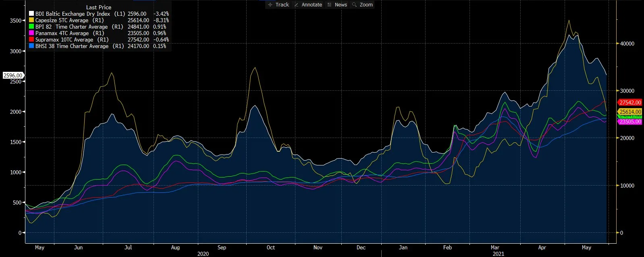Show News on the chart
This screenshot has height=257, width=644.
[x=337, y=5]
